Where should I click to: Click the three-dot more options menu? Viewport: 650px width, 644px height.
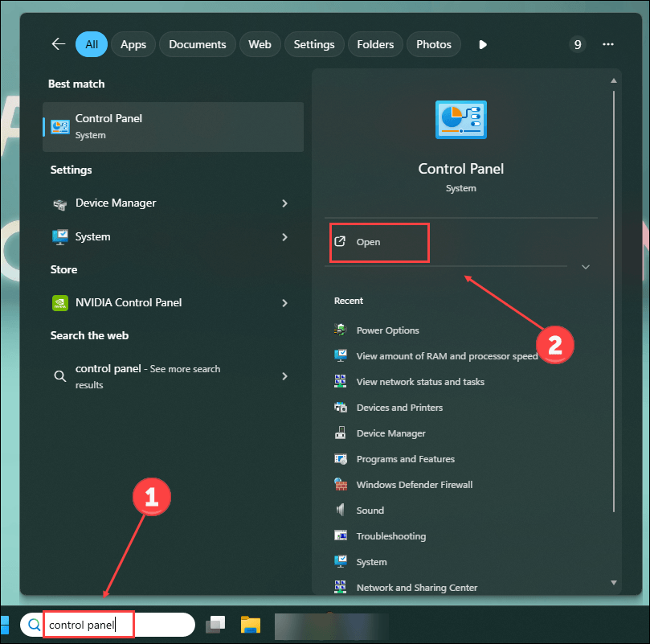tap(608, 44)
